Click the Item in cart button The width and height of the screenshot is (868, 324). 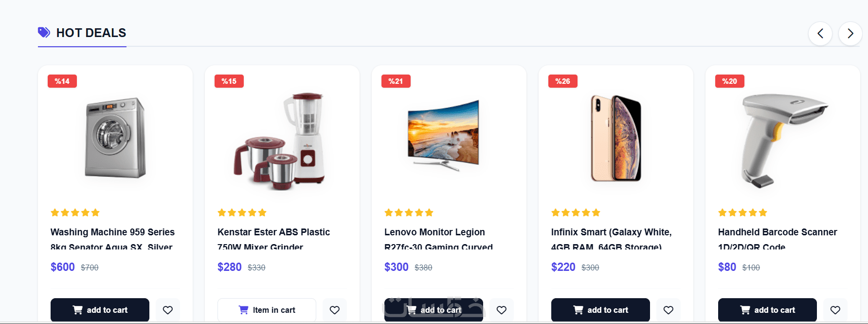pyautogui.click(x=267, y=310)
